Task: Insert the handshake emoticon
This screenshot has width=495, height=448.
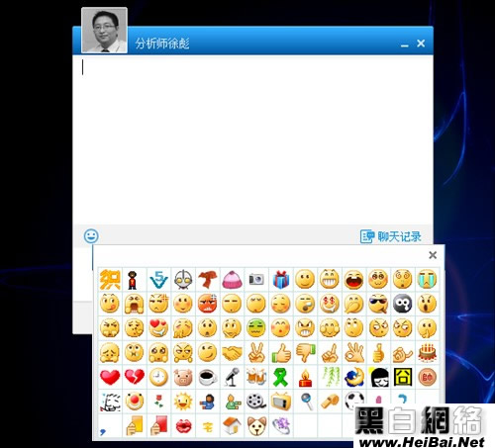Action: [232, 353]
